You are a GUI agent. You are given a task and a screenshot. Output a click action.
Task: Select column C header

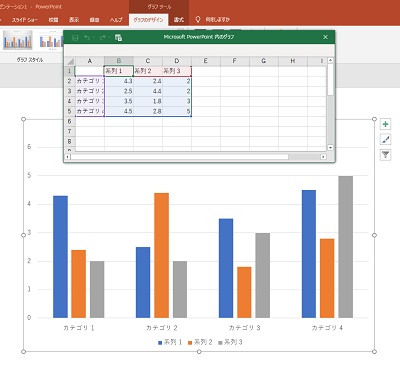tap(148, 61)
